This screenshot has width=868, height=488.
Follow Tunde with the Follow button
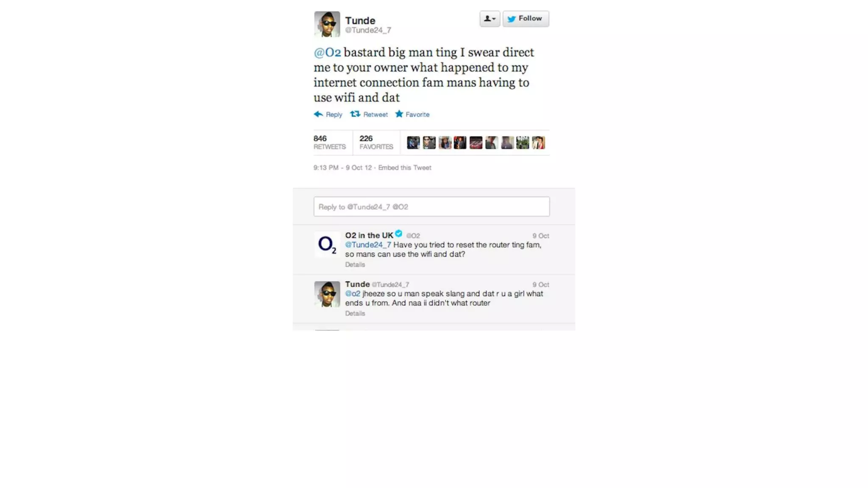click(x=526, y=19)
